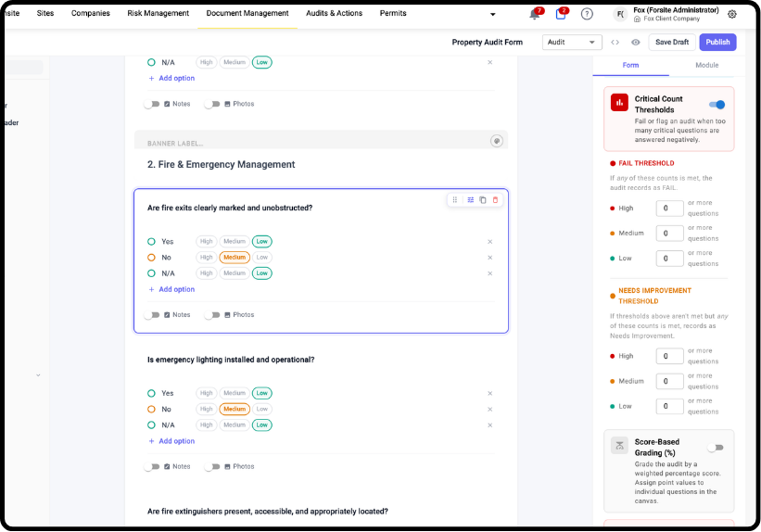Set fire exits No option to Low
The image size is (761, 532).
(262, 258)
